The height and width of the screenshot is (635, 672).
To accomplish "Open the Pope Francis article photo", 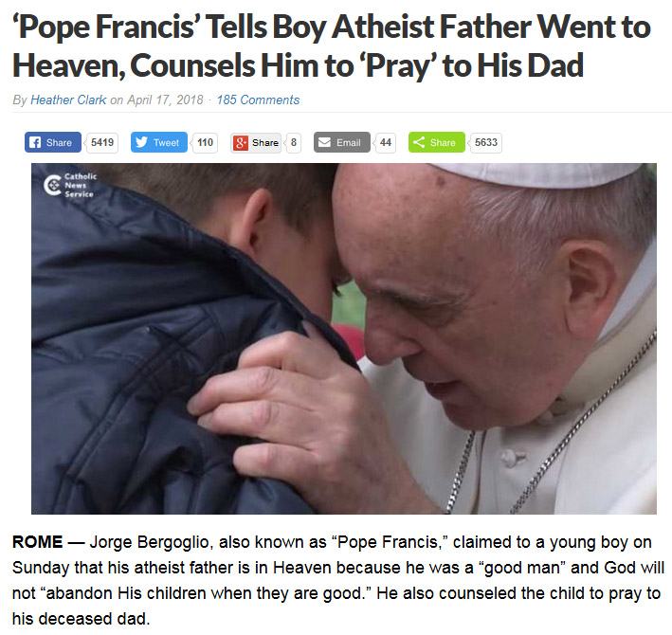I will pyautogui.click(x=344, y=338).
